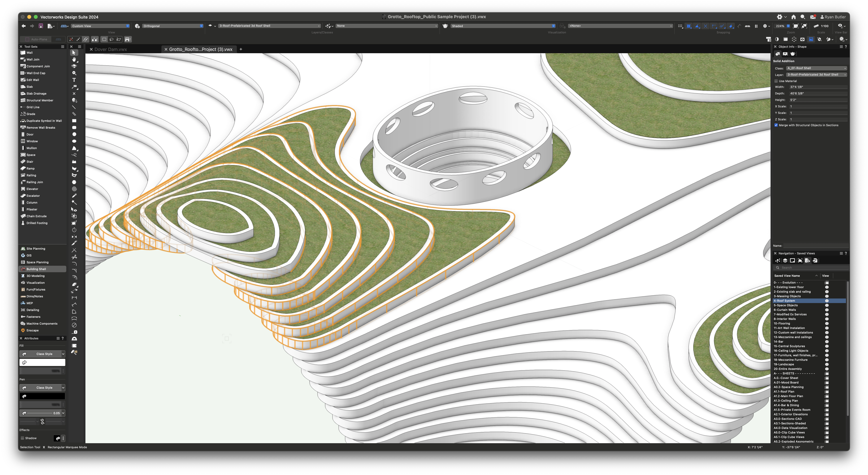Uncheck Merge with Structural Objects in Sections
Screen dimensions: 868x475
pyautogui.click(x=776, y=125)
